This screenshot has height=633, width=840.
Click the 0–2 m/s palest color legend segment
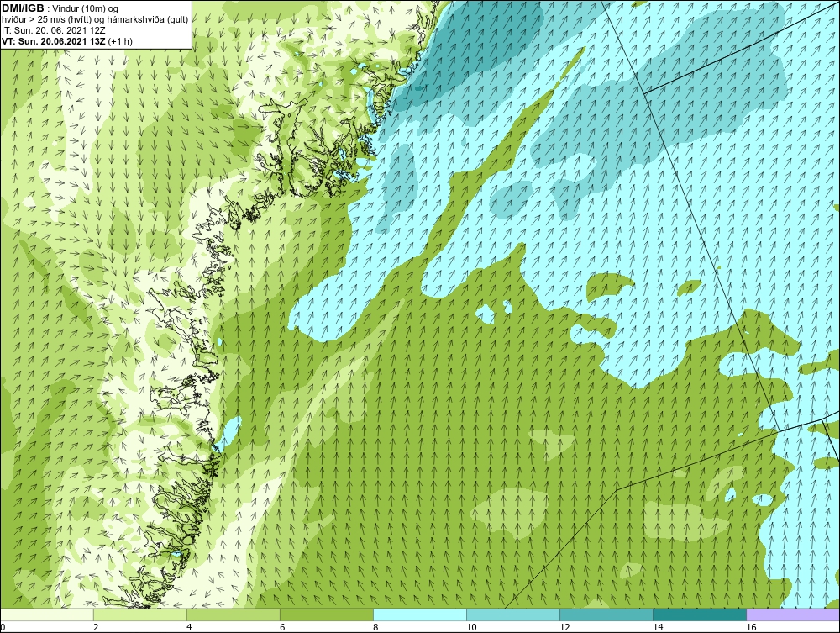46,615
